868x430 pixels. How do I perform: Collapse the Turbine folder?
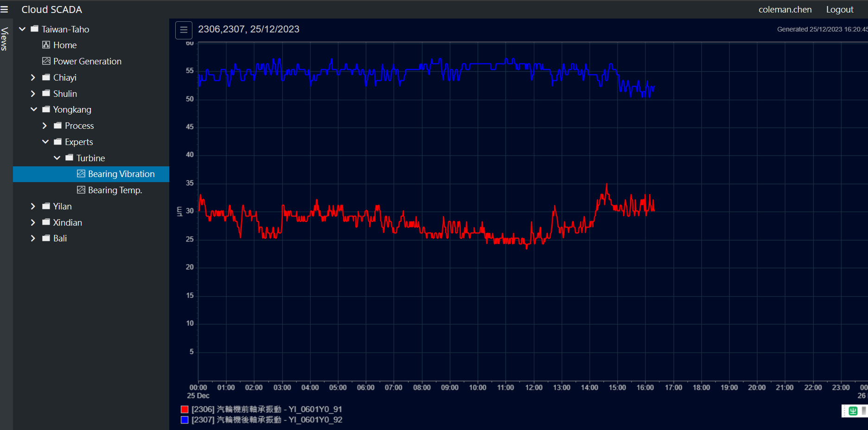click(x=57, y=158)
